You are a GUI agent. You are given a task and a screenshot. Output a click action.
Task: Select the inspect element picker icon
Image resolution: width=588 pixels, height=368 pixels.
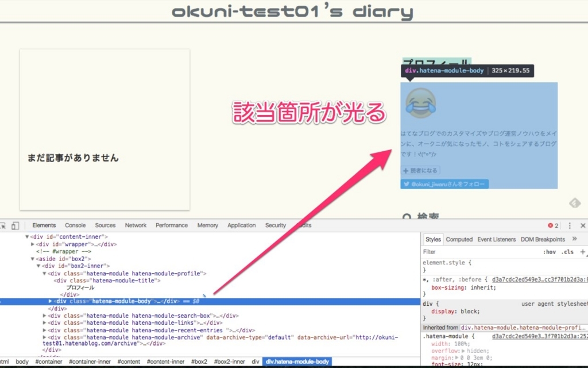coord(3,225)
